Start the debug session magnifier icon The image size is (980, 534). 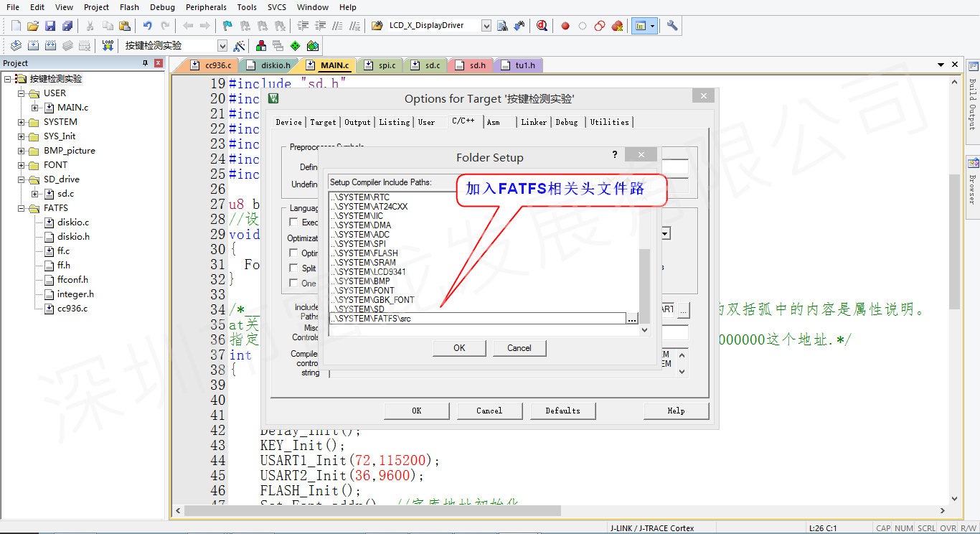tap(542, 26)
